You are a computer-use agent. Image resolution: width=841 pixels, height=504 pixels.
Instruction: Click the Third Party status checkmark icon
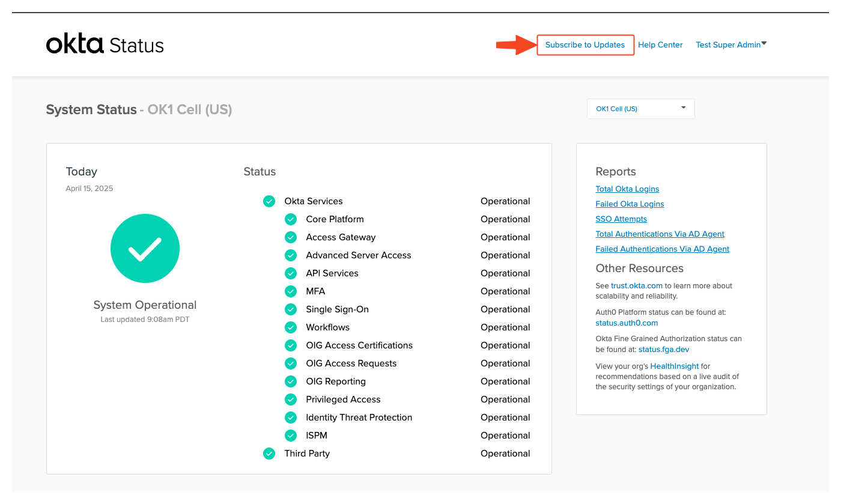click(x=269, y=454)
